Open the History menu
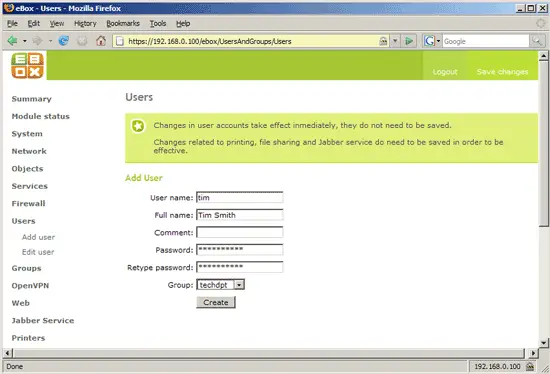Viewport: 550px width, 374px height. pos(85,23)
